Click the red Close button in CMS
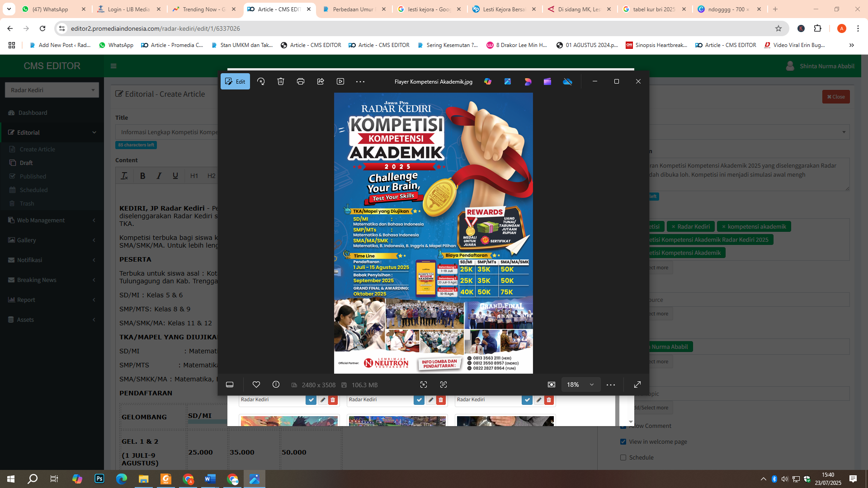868x488 pixels. tap(836, 97)
